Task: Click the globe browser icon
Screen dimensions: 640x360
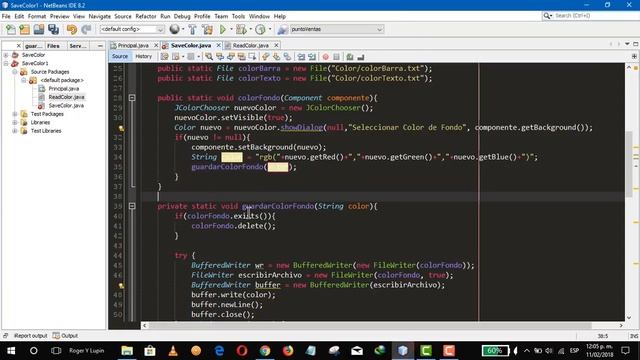Action: pyautogui.click(x=174, y=29)
